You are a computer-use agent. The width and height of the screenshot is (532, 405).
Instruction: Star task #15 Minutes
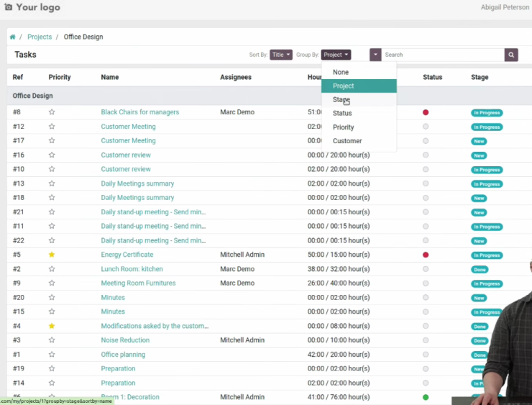tap(52, 311)
